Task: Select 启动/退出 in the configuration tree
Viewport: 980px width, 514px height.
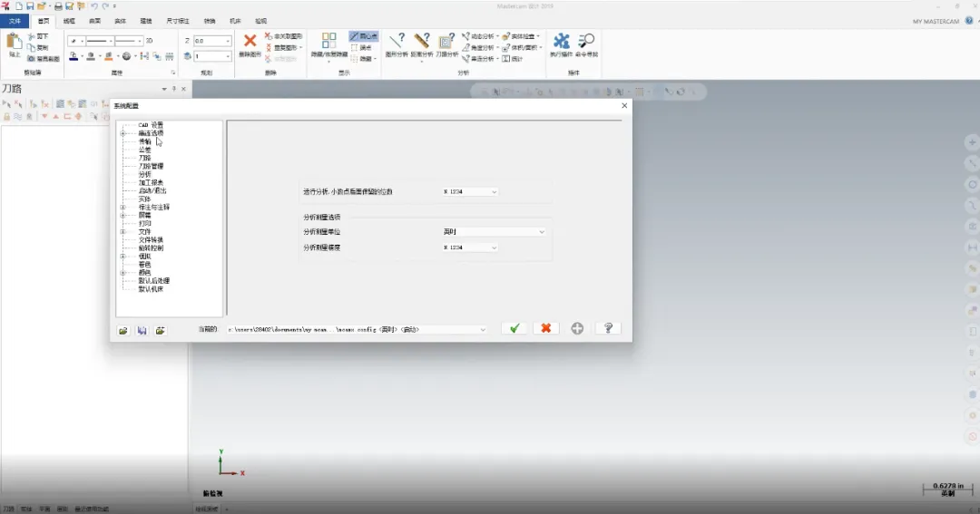Action: 152,190
